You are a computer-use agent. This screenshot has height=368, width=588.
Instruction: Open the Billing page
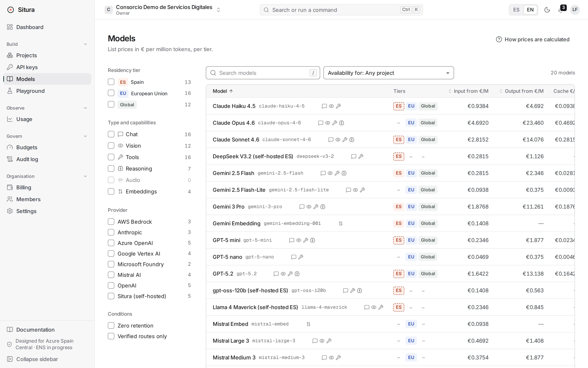[x=47, y=187]
